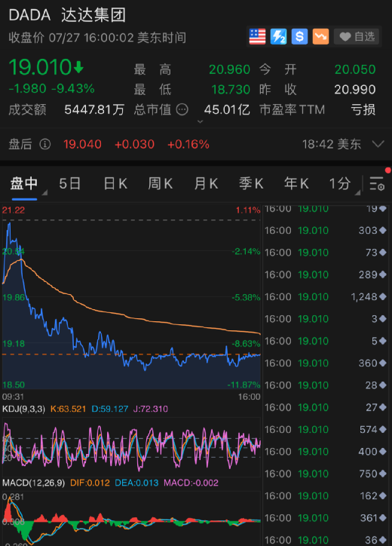Screen dimensions: 392x546
Task: Switch to the 季K chart tab
Action: point(251,183)
